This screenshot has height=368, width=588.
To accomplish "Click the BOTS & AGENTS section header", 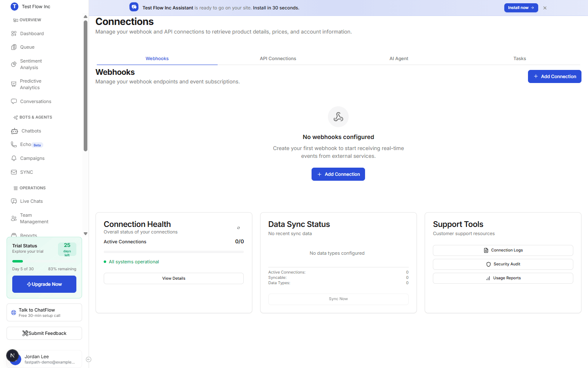I will coord(33,117).
